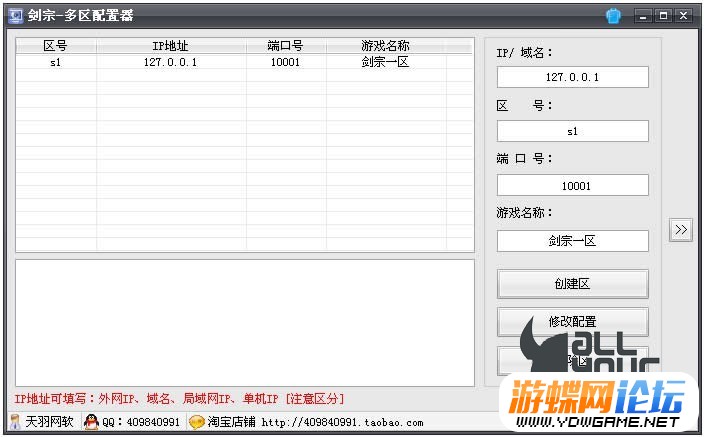Focus the IP/域名 input field
The image size is (704, 437).
(572, 77)
